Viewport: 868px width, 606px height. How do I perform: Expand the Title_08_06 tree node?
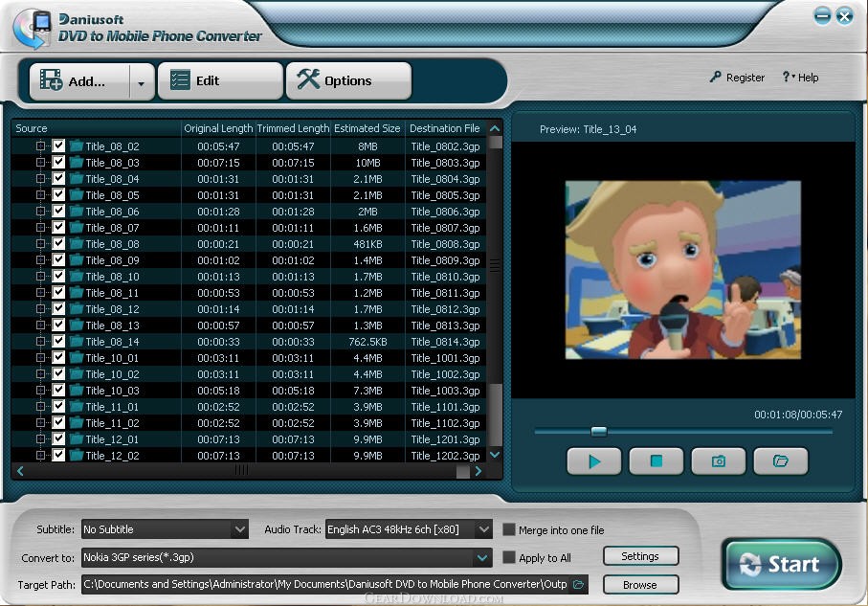pyautogui.click(x=40, y=211)
